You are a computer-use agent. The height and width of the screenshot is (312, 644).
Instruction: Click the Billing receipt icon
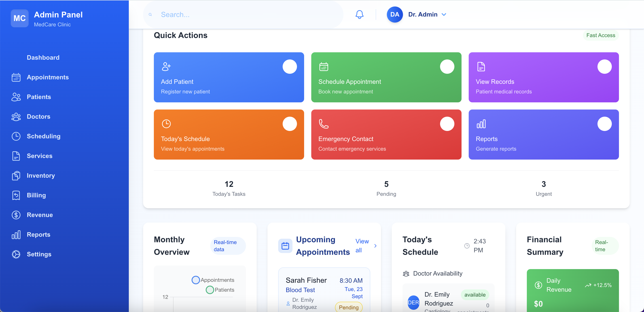click(x=16, y=195)
